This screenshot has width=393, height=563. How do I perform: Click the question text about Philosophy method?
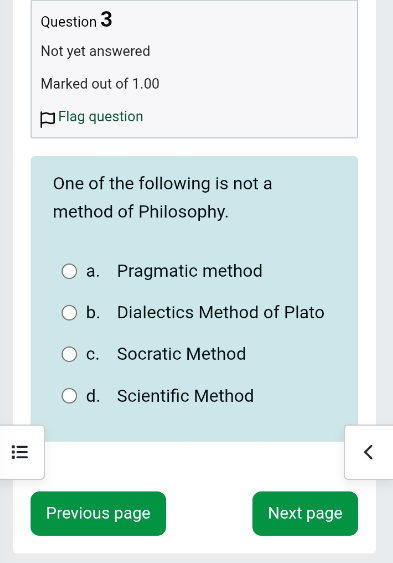(x=162, y=197)
